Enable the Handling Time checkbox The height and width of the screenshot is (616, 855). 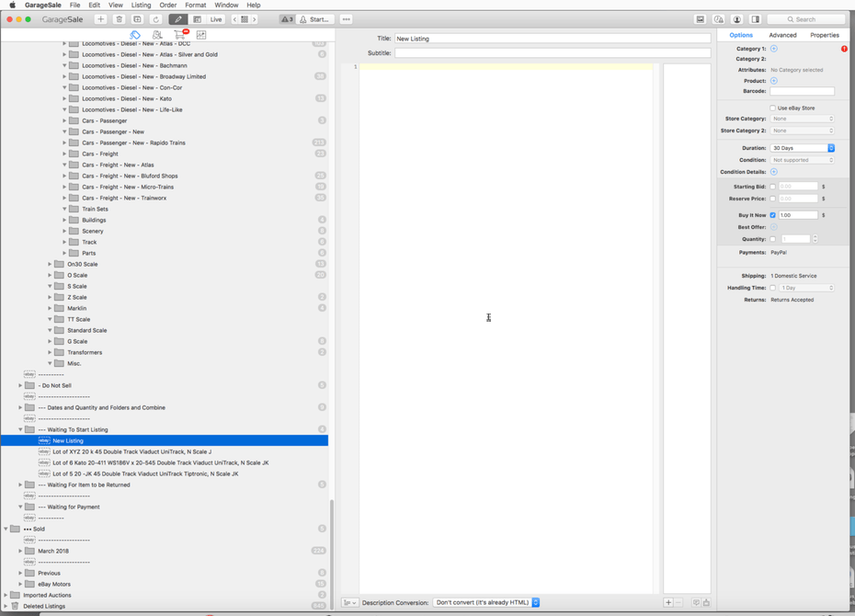pyautogui.click(x=772, y=287)
